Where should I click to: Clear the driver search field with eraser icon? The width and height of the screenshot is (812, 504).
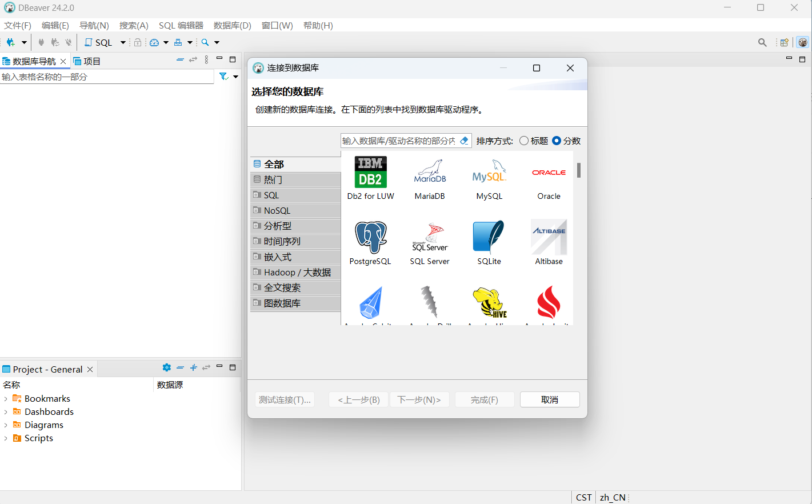tap(465, 141)
